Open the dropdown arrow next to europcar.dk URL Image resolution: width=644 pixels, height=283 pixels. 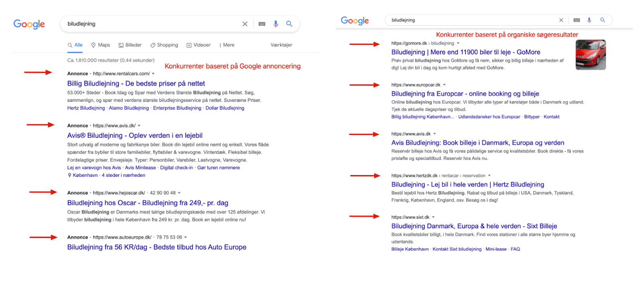(444, 85)
